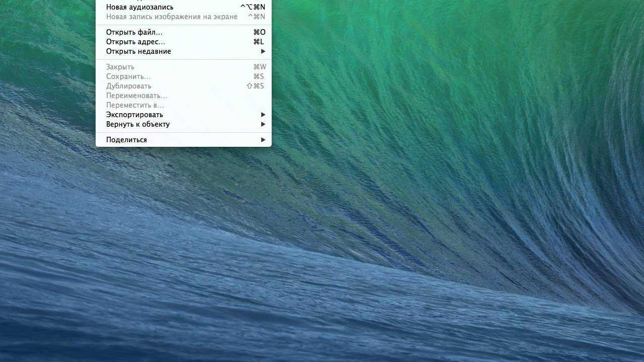Choose Новая аудиозапись menu item
The height and width of the screenshot is (362, 644).
(x=184, y=7)
